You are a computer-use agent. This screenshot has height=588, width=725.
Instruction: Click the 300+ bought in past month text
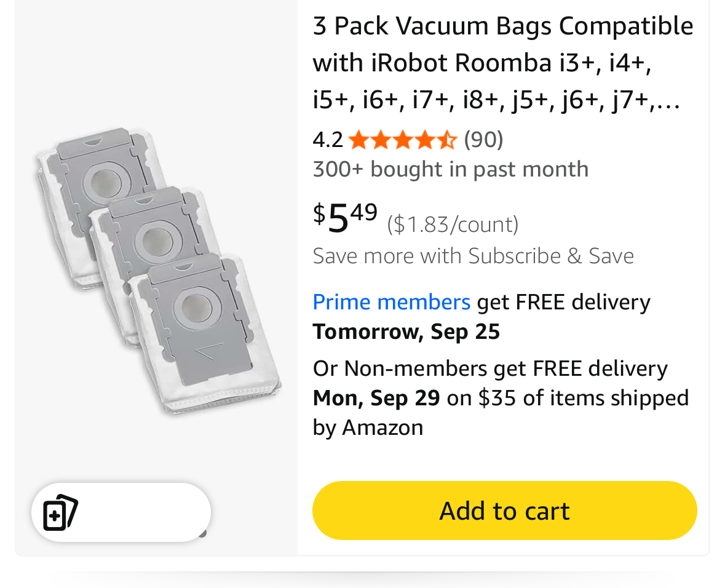click(x=450, y=169)
